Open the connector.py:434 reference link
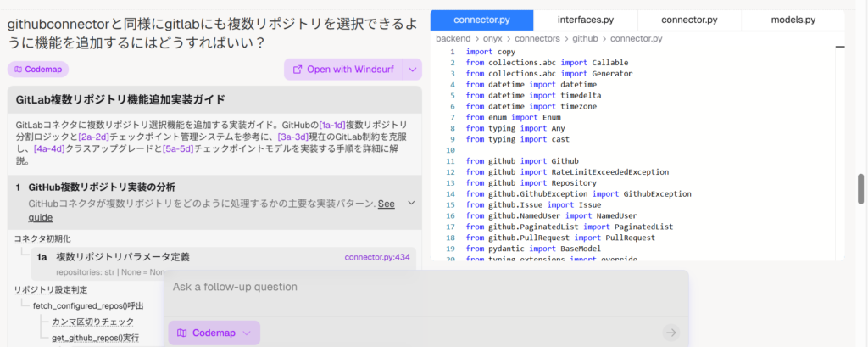 377,257
